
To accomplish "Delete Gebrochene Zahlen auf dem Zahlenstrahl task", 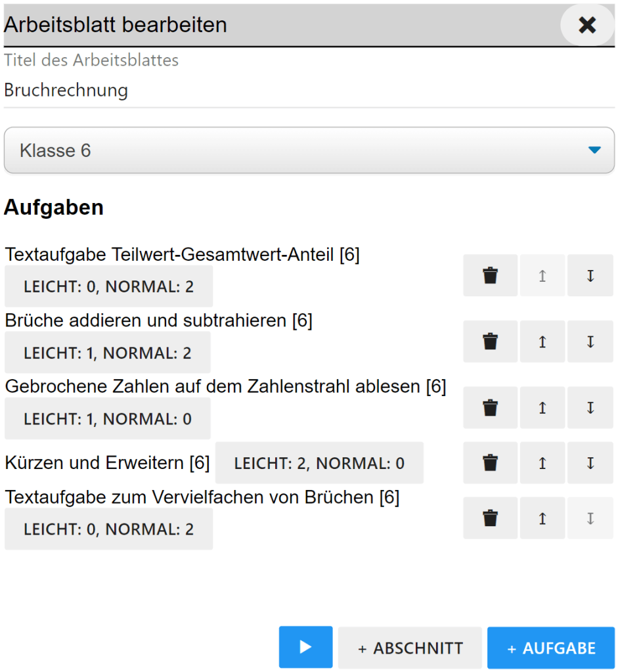I will [x=490, y=408].
